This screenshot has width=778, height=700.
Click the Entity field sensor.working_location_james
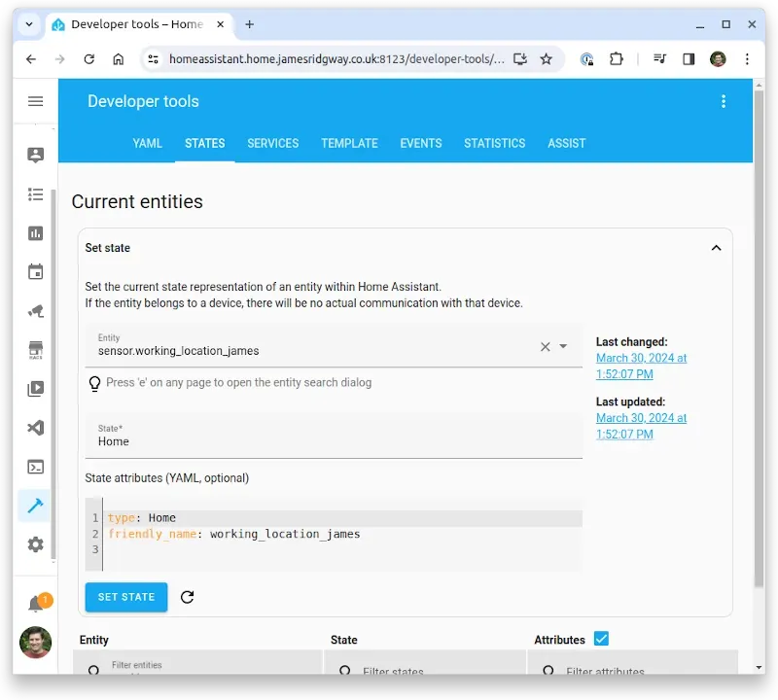pyautogui.click(x=334, y=346)
